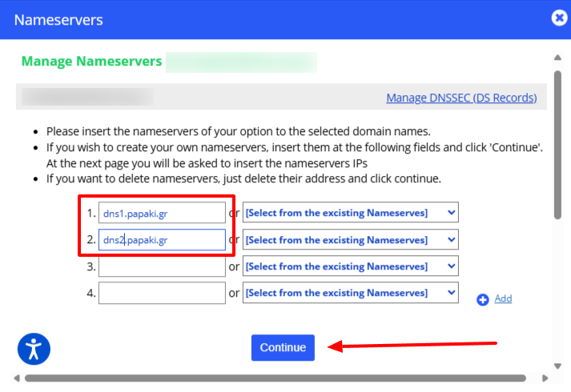Expand existing nameservers dropdown for row 1
This screenshot has height=392, width=571.
point(350,213)
